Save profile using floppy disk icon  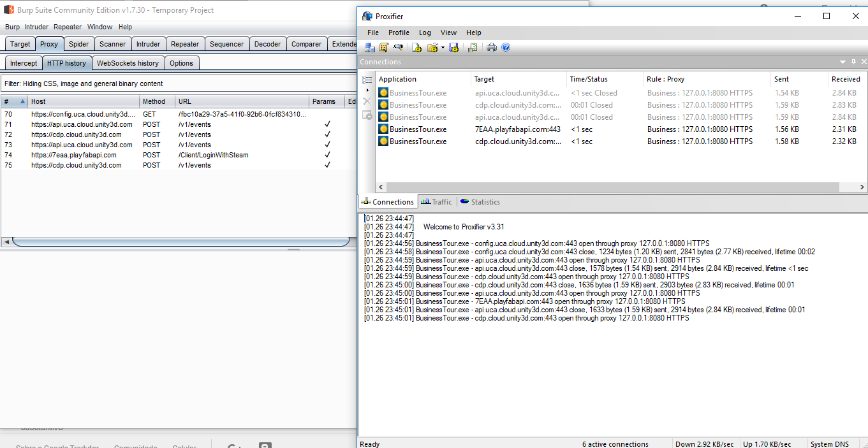tap(454, 47)
